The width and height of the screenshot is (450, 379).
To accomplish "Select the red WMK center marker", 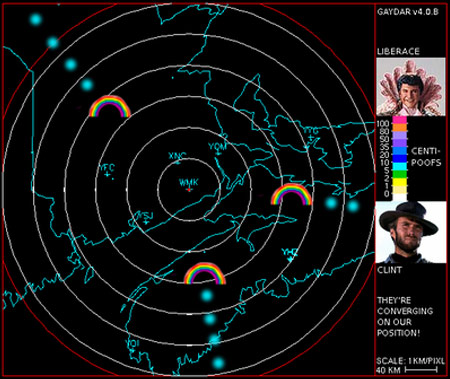I will tap(189, 190).
